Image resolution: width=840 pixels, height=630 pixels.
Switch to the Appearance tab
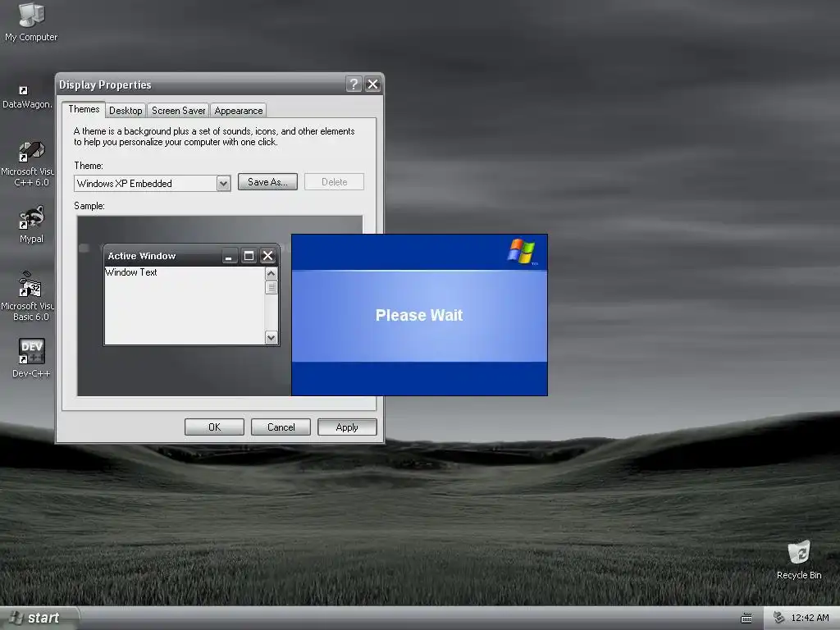point(239,111)
